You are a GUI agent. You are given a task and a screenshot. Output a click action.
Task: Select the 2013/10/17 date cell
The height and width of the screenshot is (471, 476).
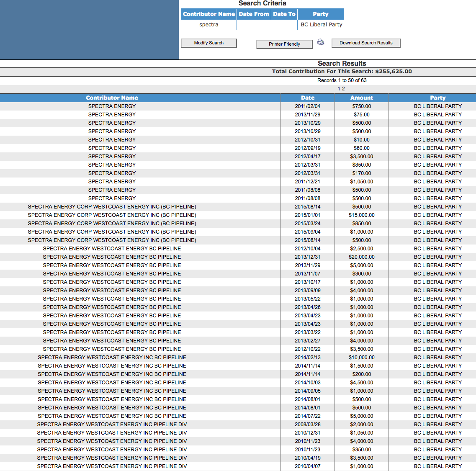pos(308,282)
